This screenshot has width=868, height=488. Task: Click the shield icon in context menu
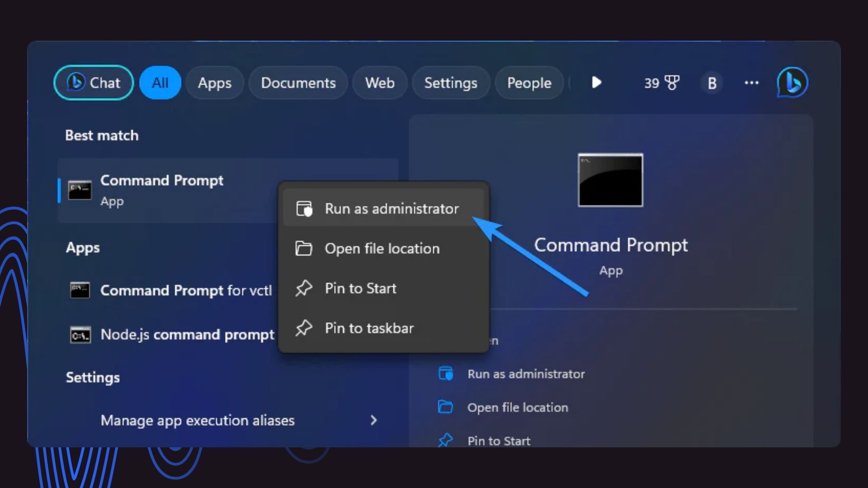pos(304,209)
